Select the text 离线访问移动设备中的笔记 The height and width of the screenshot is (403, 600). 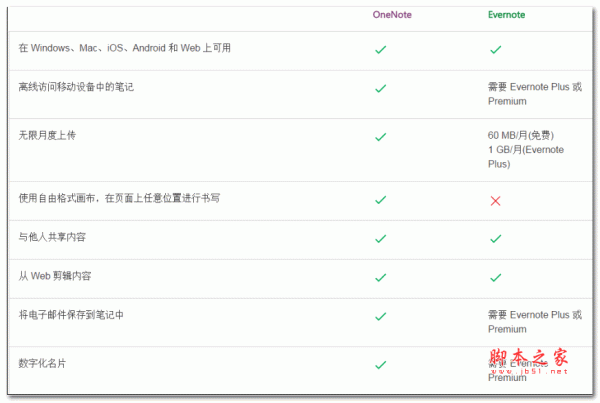(x=76, y=87)
